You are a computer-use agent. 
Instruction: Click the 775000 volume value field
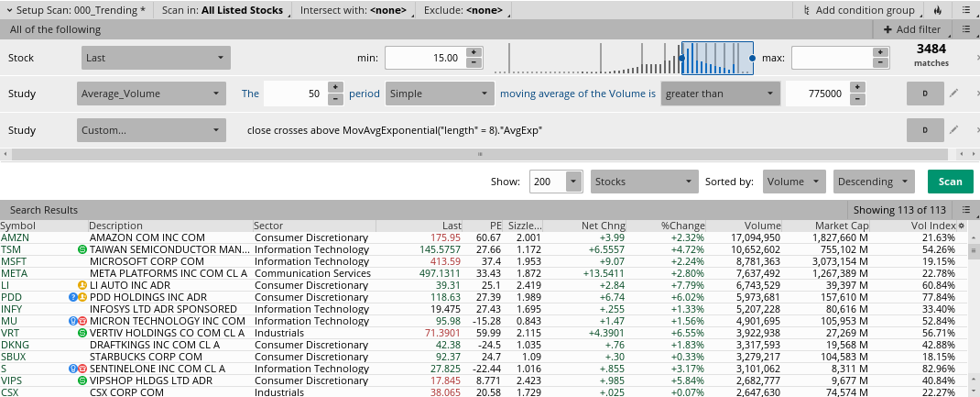coord(818,94)
